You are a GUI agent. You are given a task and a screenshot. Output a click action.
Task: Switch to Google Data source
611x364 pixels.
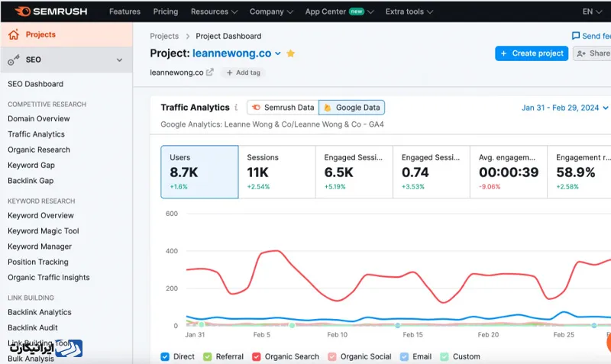click(x=352, y=108)
